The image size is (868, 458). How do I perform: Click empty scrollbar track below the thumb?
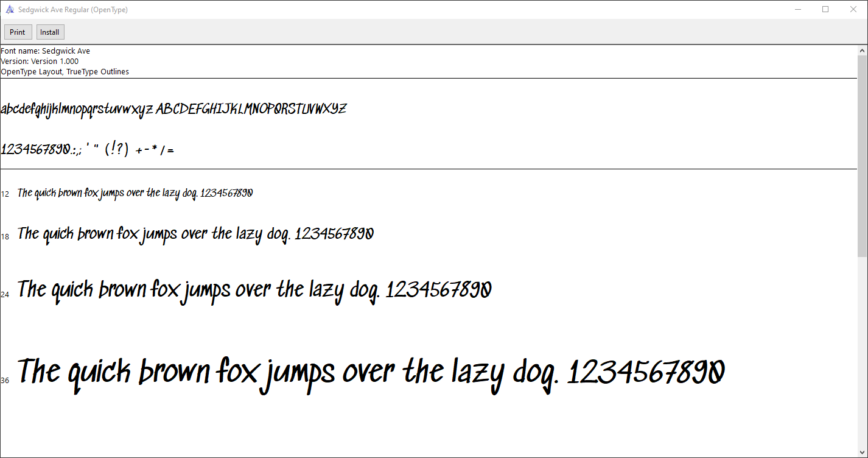[863, 353]
